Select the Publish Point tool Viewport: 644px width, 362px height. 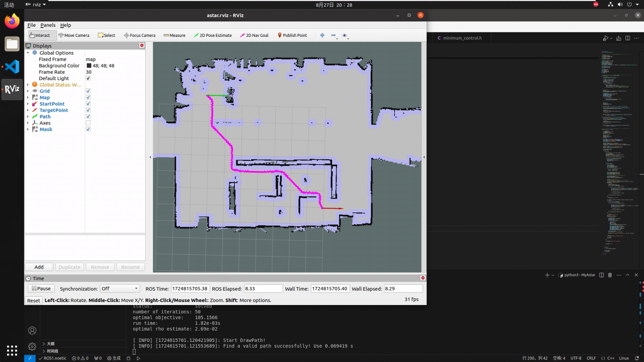click(292, 36)
